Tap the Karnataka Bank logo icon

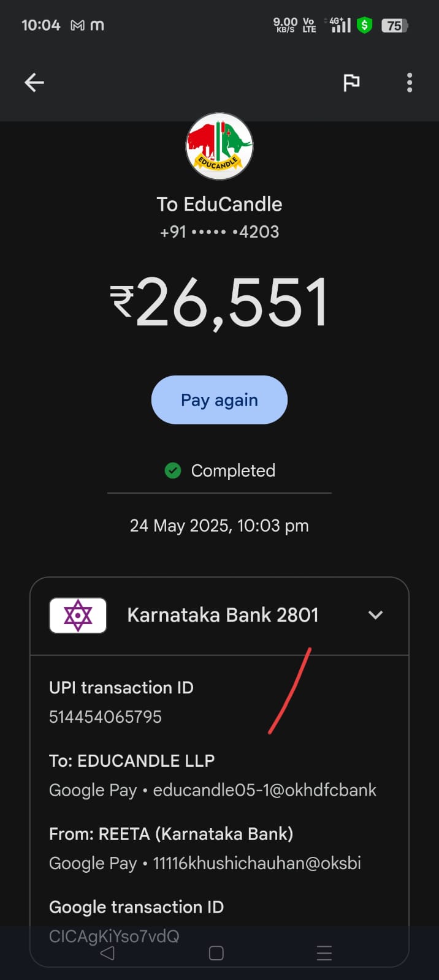(x=78, y=616)
